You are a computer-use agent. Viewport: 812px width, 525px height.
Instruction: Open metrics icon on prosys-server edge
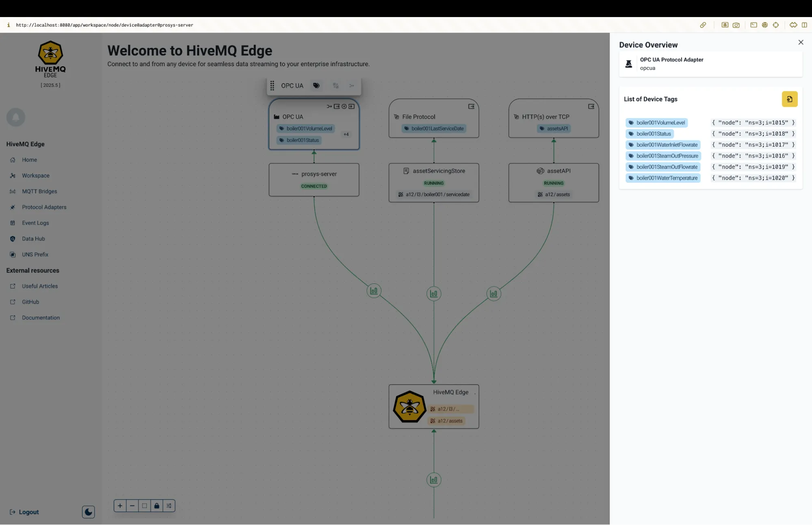click(x=374, y=291)
